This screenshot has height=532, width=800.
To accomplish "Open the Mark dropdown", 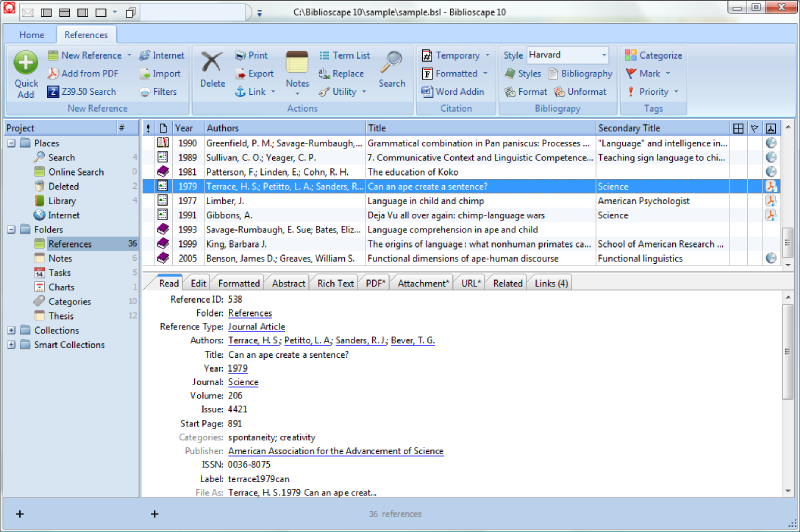I will click(x=668, y=73).
